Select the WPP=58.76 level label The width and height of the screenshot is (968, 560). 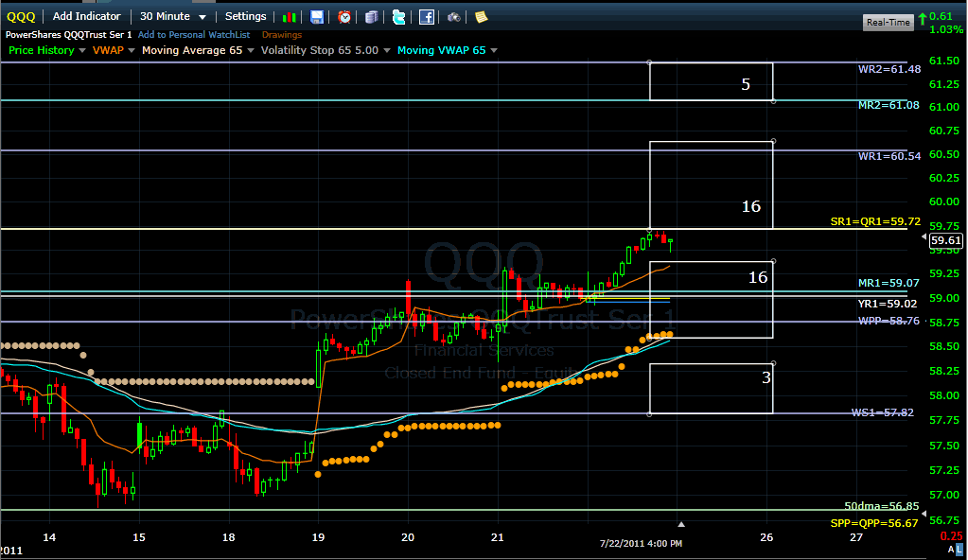coord(889,321)
